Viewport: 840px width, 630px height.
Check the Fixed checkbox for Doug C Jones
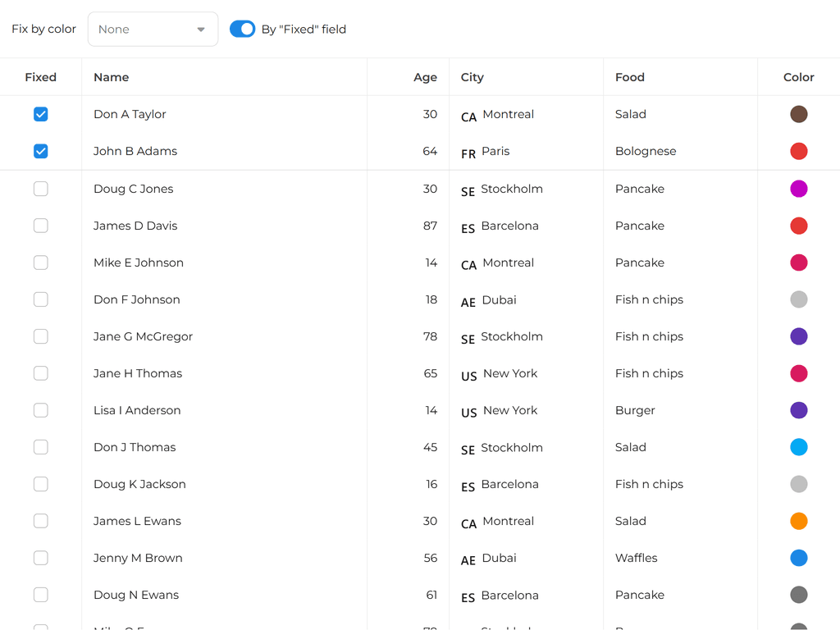pos(41,189)
